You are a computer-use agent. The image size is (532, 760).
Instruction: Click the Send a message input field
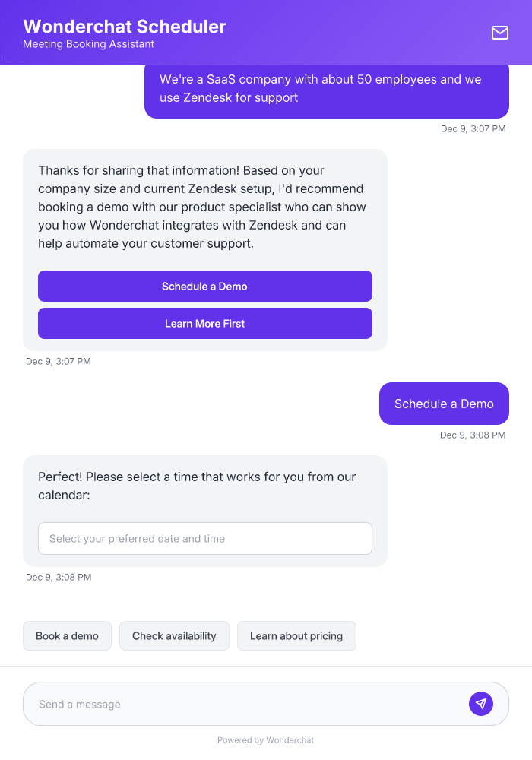228,703
